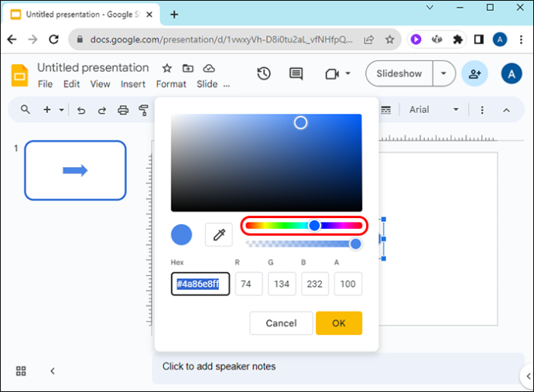Click the A alpha value field
The height and width of the screenshot is (392, 534).
tap(347, 284)
